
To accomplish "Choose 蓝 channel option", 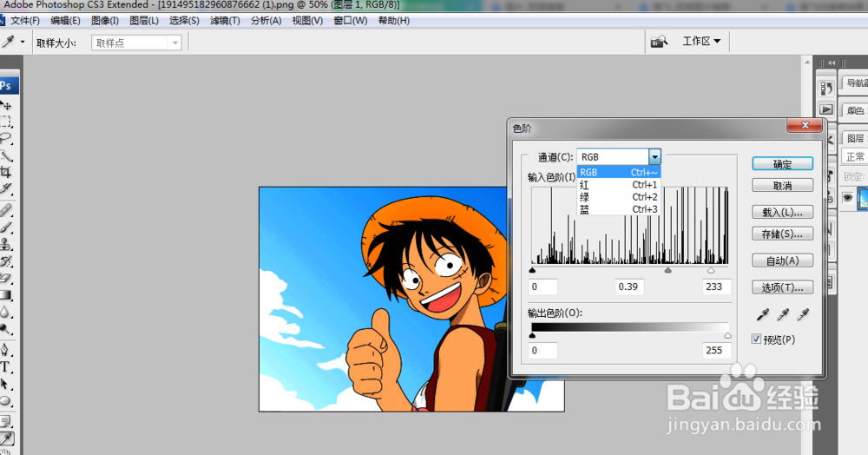I will 618,208.
